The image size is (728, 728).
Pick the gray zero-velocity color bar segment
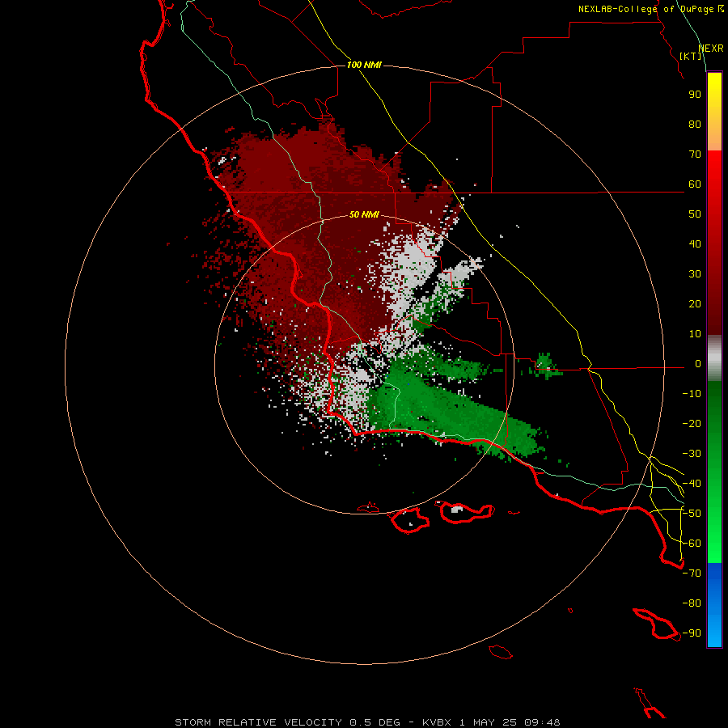[714, 358]
